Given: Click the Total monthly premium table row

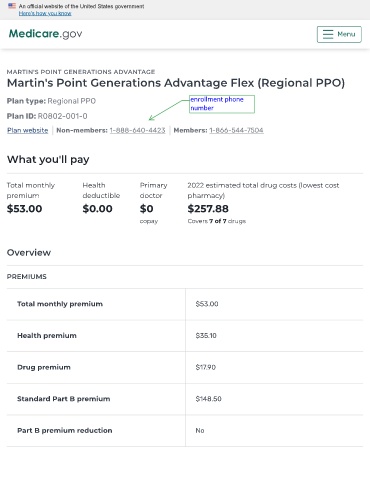Looking at the screenshot, I should click(x=185, y=304).
